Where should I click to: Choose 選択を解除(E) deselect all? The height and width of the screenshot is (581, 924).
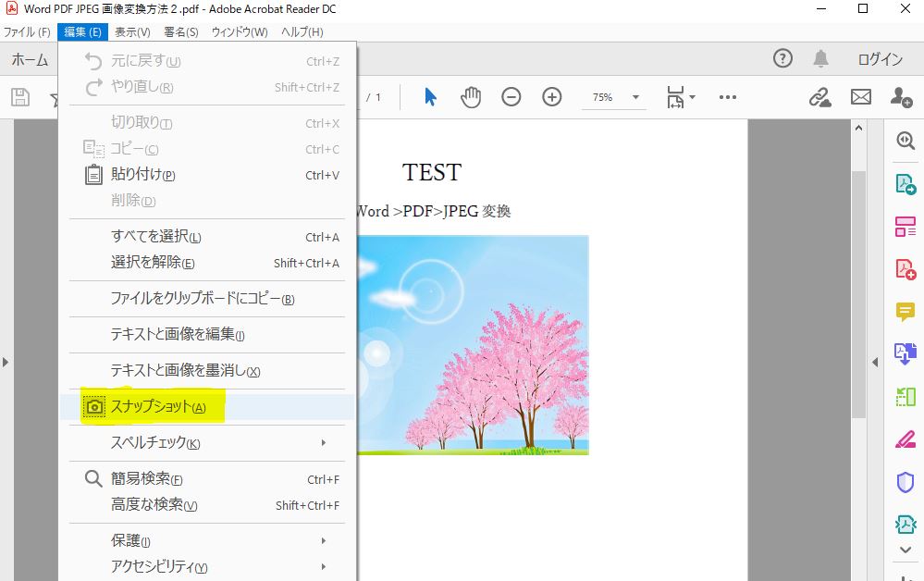tap(207, 263)
